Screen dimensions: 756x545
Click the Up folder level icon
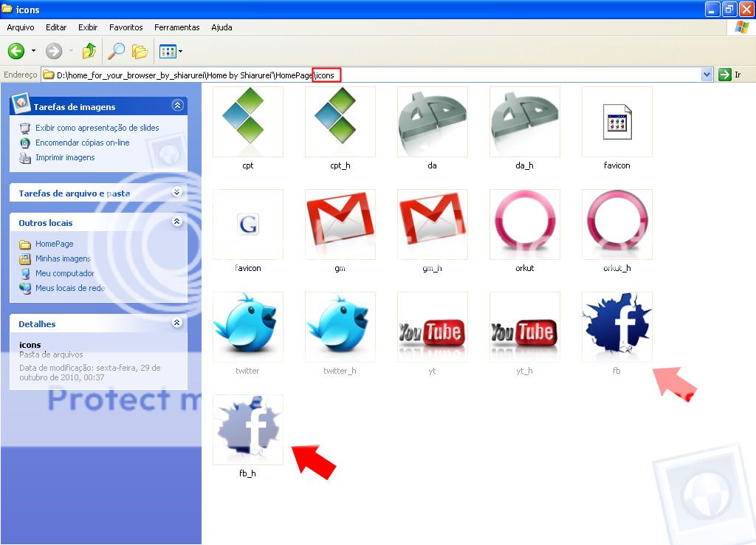point(89,51)
